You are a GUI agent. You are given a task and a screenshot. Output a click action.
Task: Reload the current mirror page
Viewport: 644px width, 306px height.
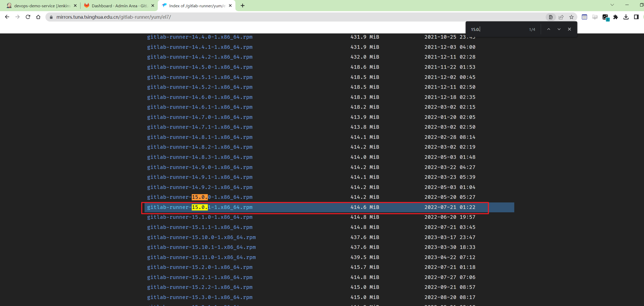(x=28, y=17)
